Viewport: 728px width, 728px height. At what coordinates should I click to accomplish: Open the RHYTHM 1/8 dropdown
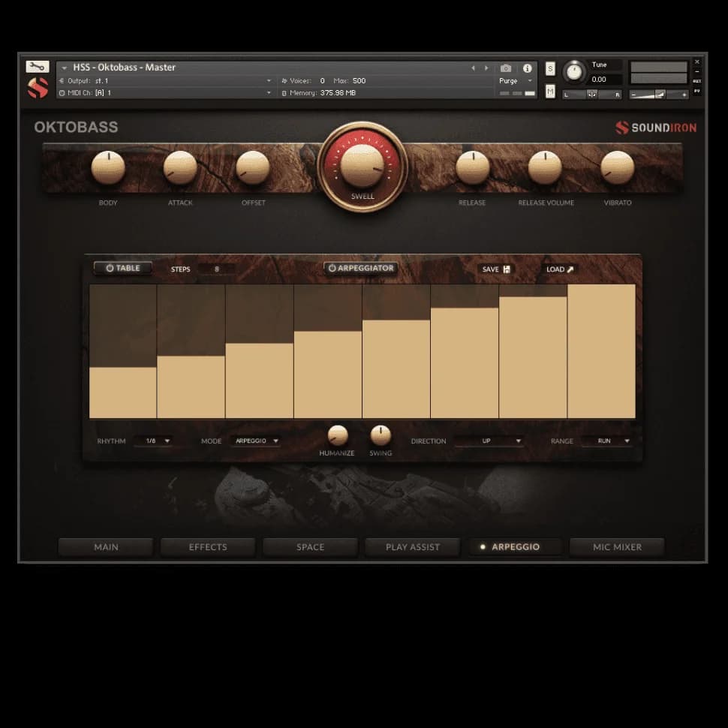pyautogui.click(x=154, y=441)
